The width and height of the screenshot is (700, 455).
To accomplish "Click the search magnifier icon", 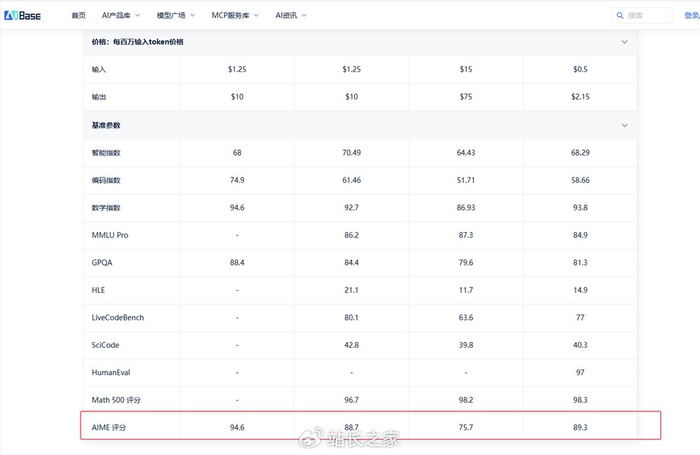I will 622,16.
